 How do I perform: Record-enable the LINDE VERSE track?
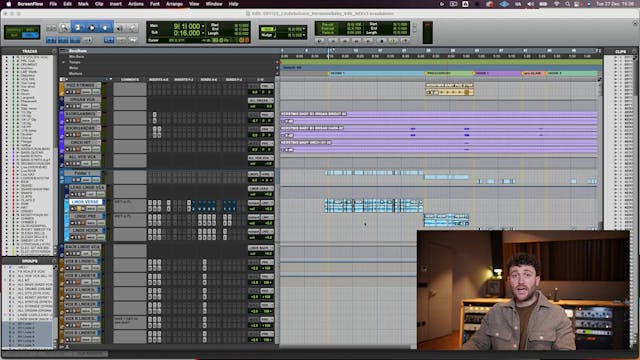[73, 209]
